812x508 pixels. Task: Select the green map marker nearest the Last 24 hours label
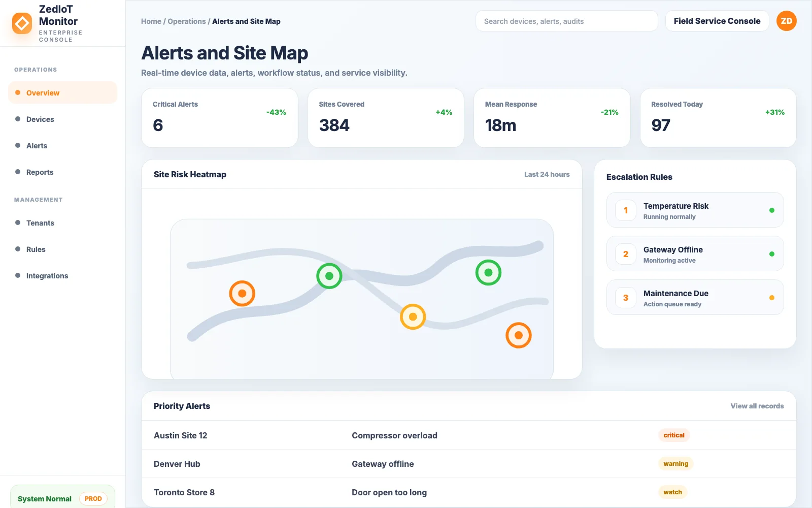pyautogui.click(x=488, y=272)
